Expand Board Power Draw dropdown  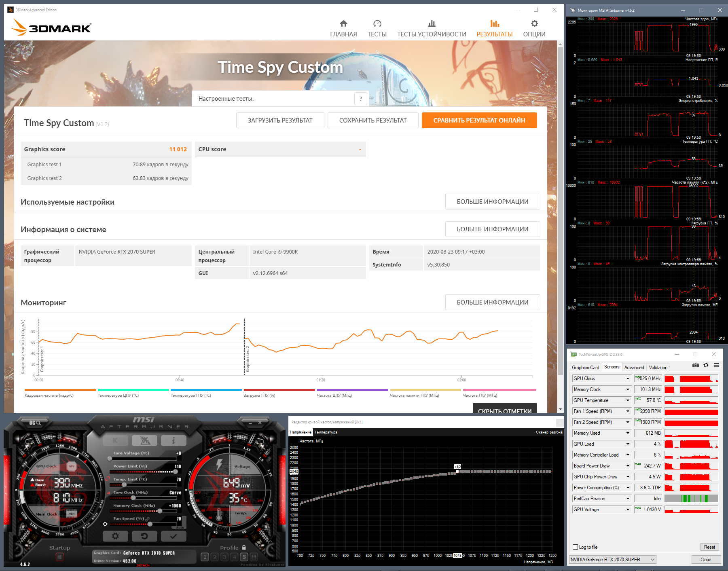pyautogui.click(x=602, y=466)
